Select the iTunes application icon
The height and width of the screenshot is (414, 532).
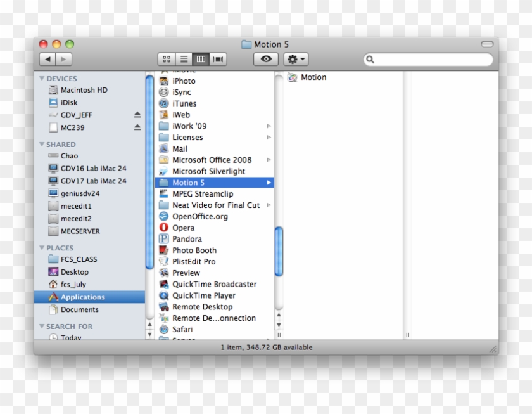(164, 103)
